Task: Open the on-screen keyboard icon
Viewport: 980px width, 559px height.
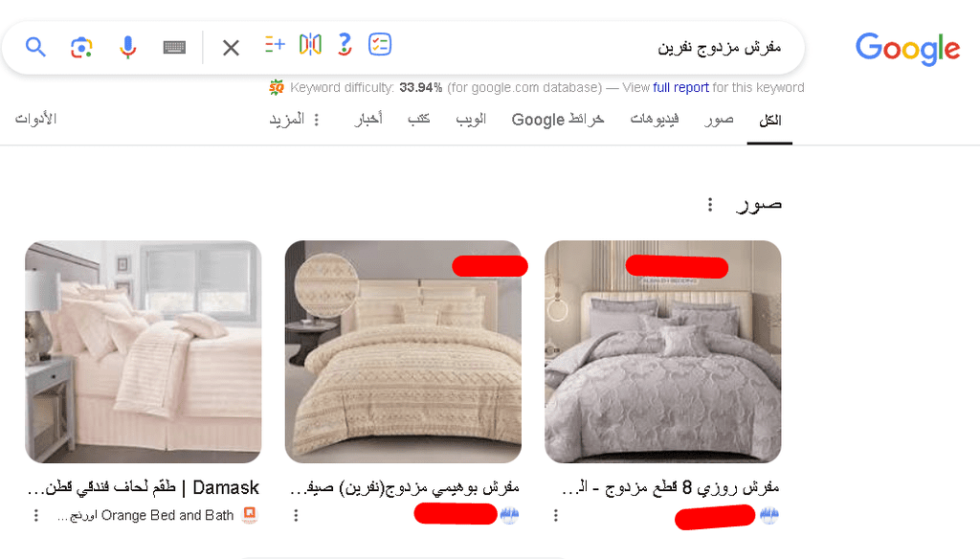Action: (x=174, y=47)
